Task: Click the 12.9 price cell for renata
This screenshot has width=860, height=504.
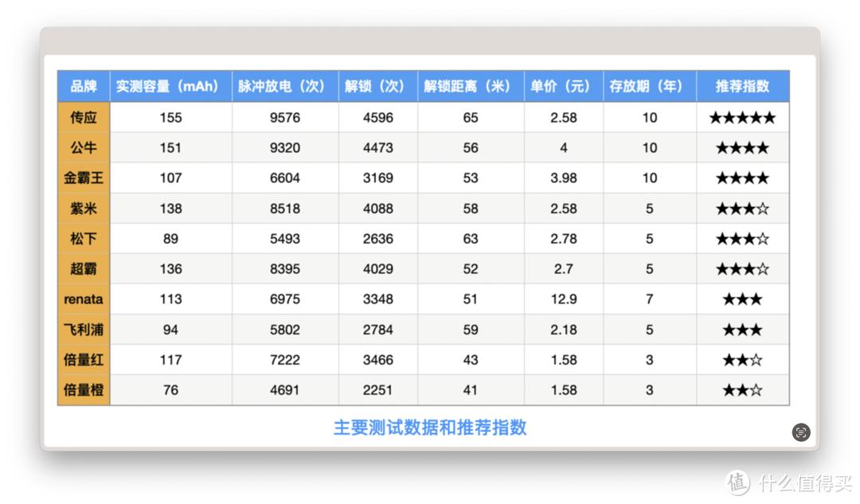Action: 563,299
